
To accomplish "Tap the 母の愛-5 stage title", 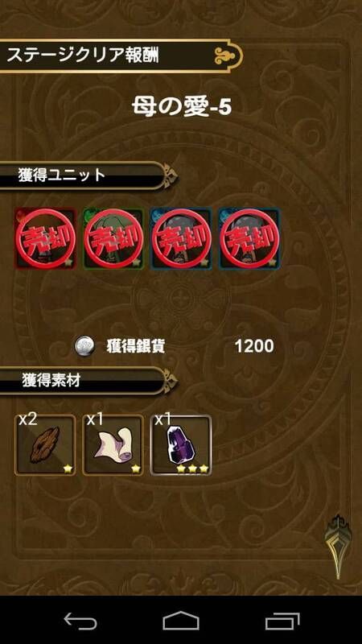I will coord(182,107).
